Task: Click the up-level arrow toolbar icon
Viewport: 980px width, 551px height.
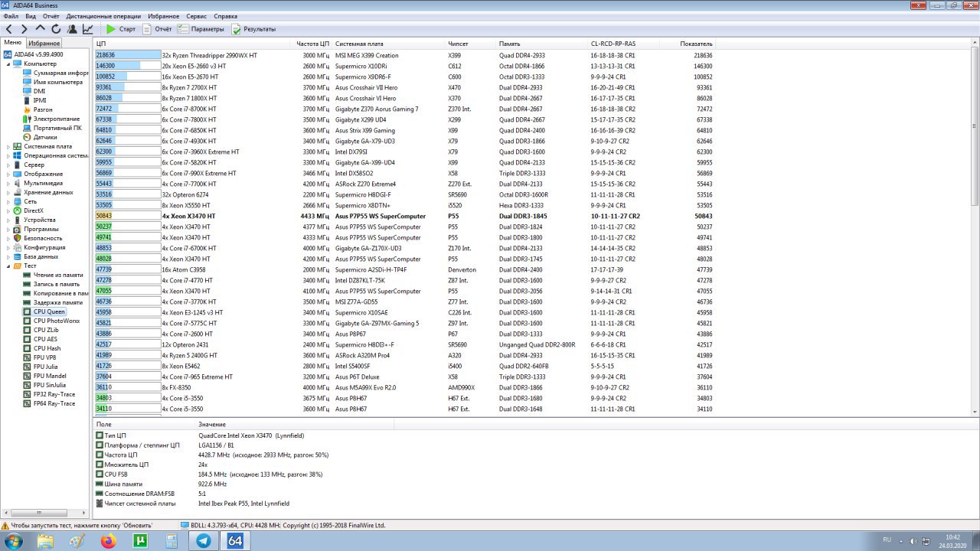Action: pos(41,29)
